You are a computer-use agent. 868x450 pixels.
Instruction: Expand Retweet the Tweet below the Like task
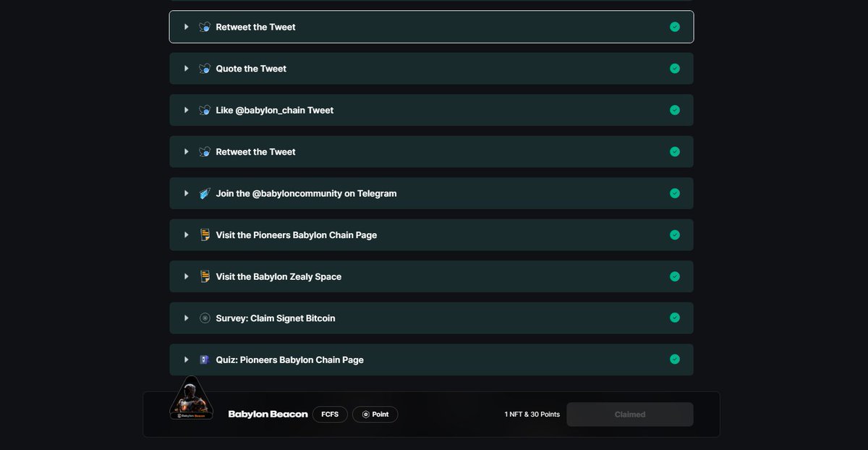[x=187, y=152]
